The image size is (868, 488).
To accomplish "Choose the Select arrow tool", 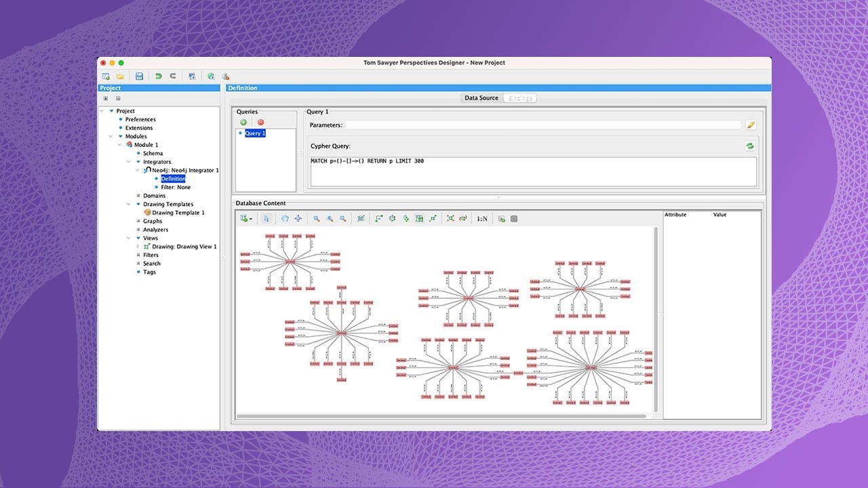I will [267, 218].
